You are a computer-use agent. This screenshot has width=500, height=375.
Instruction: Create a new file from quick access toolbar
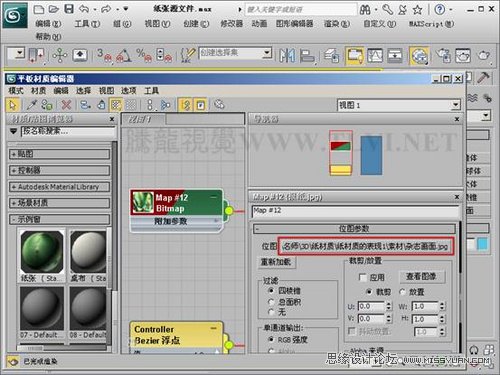pyautogui.click(x=39, y=9)
